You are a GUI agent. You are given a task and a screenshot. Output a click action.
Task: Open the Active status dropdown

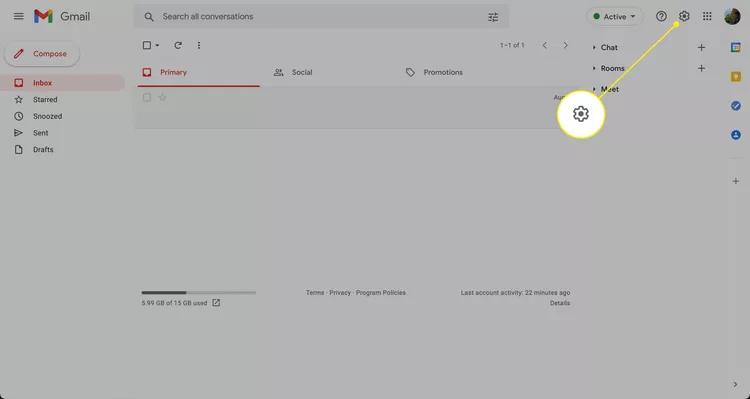click(615, 17)
